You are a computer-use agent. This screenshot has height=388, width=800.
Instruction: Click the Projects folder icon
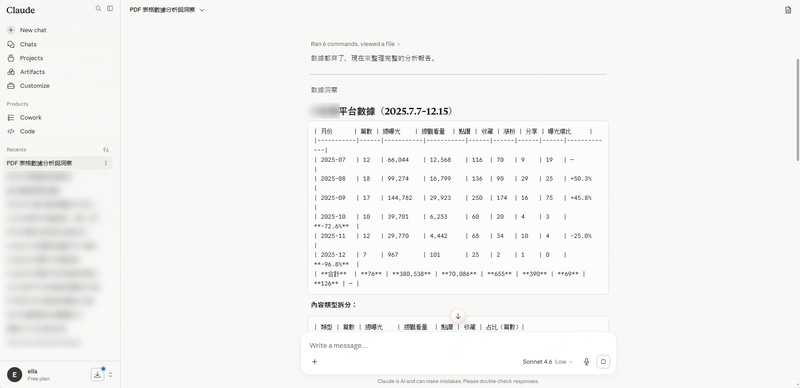tap(11, 58)
